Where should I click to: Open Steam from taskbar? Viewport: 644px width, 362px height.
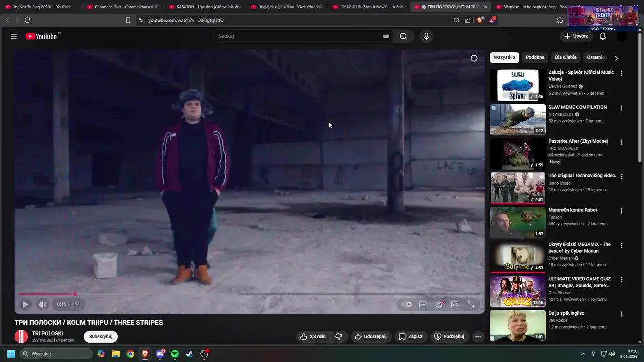pyautogui.click(x=189, y=354)
